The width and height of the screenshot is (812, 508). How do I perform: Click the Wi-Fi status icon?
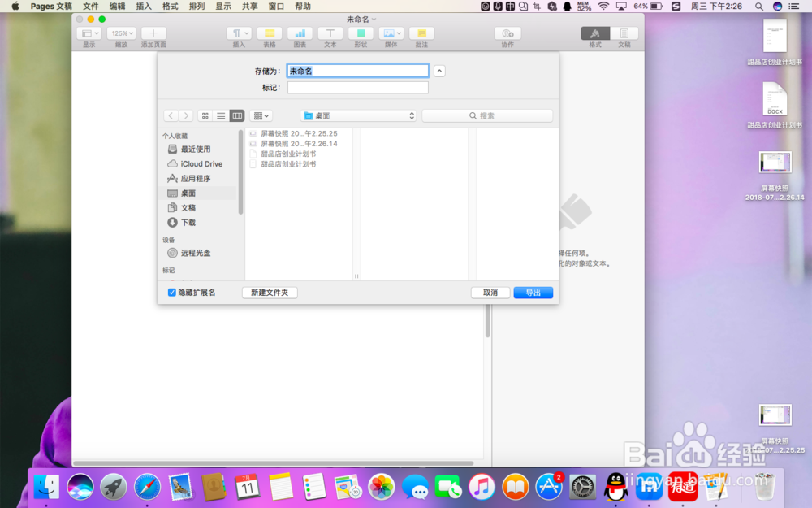pos(603,7)
